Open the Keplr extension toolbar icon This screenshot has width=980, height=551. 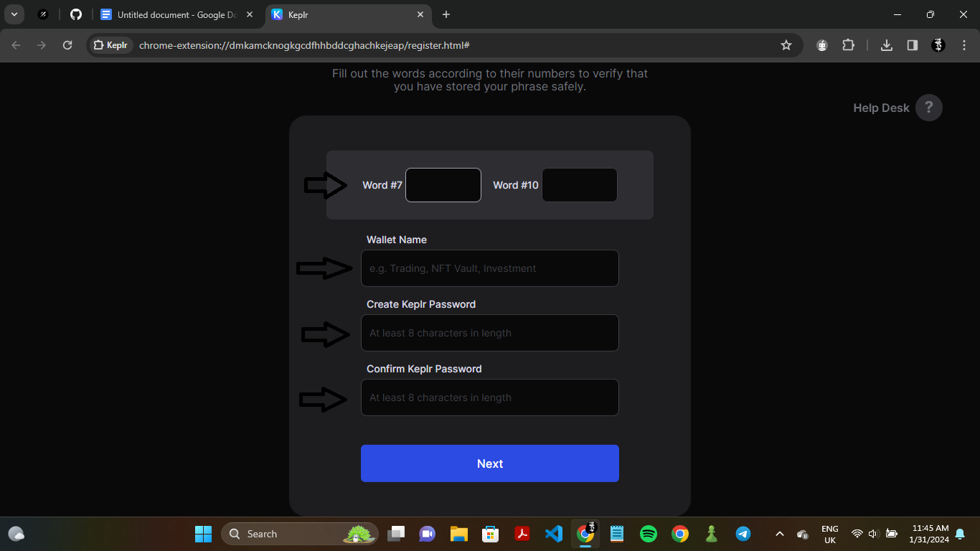pos(822,45)
